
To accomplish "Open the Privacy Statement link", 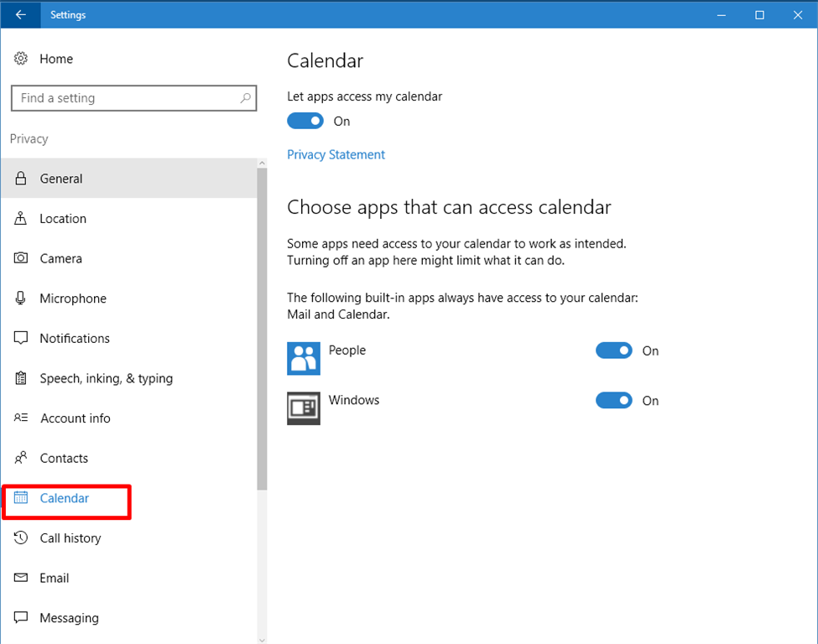I will 336,154.
